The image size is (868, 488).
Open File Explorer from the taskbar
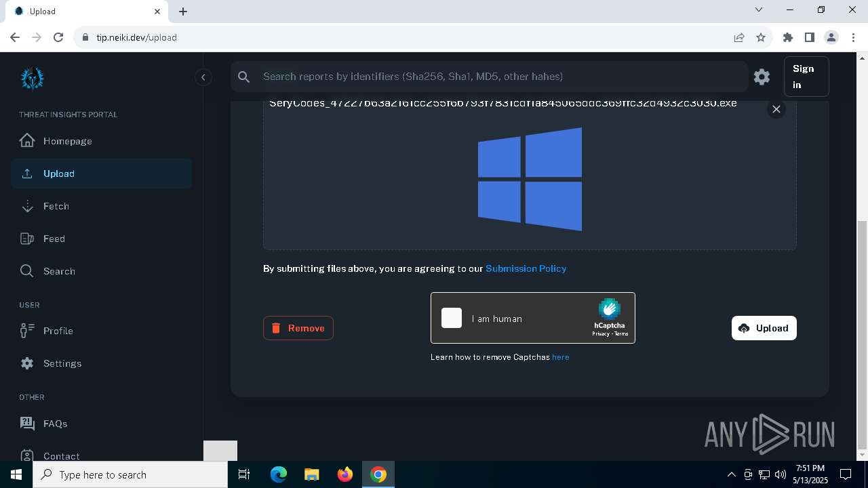[311, 474]
